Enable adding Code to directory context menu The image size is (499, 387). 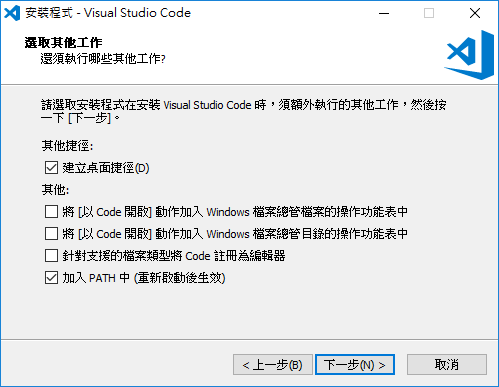51,234
